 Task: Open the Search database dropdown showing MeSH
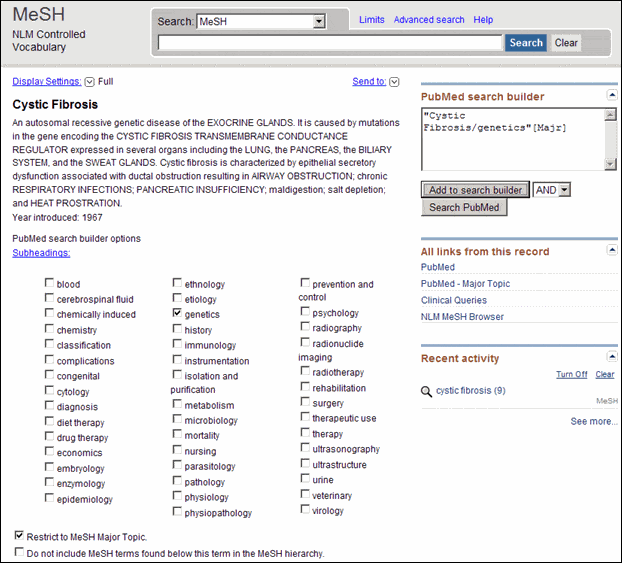tap(319, 21)
